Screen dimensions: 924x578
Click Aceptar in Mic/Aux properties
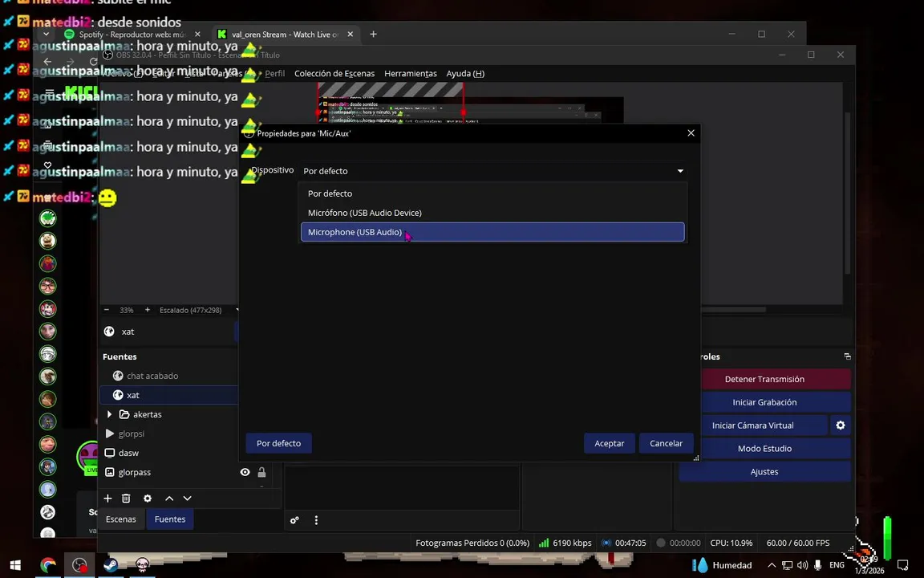point(610,443)
